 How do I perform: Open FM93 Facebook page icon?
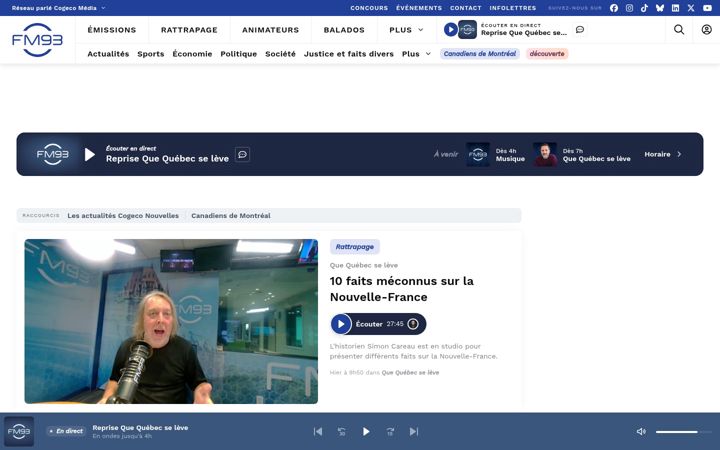(614, 8)
